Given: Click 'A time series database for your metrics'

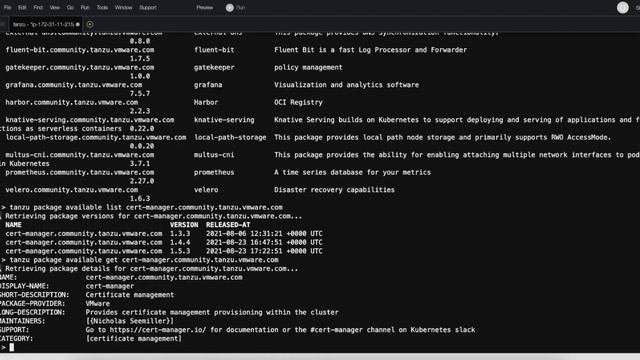Looking at the screenshot, I should pyautogui.click(x=352, y=173).
